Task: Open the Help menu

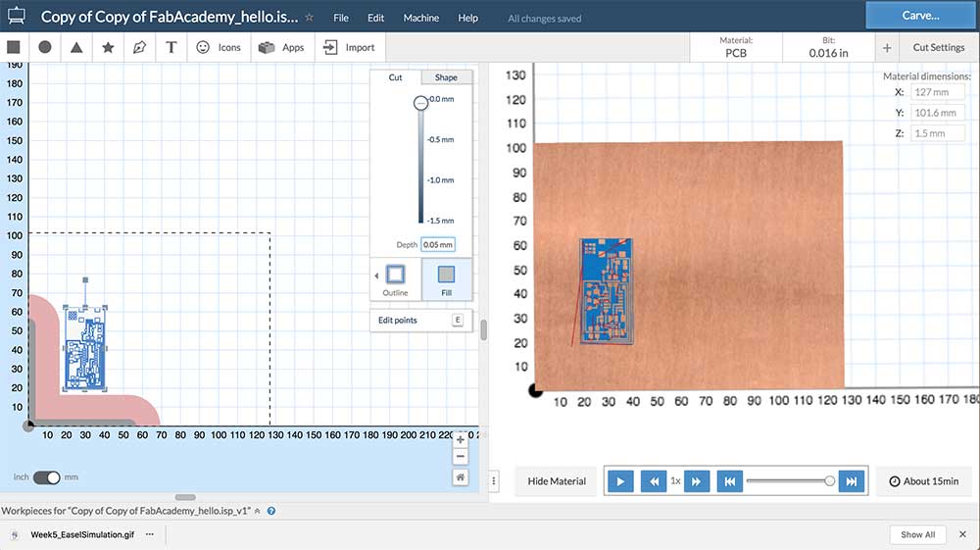Action: (x=468, y=18)
